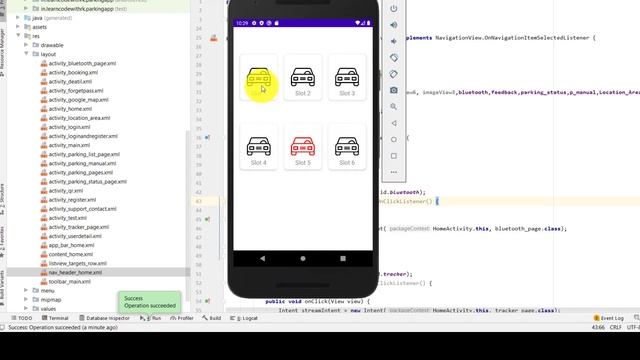
Task: Expand the assets folder
Action: 18,27
